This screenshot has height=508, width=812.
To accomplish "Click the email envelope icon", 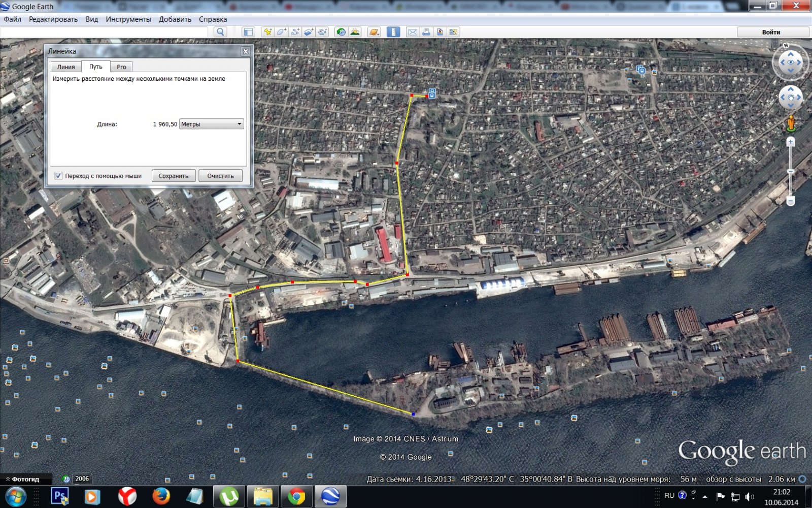I will (413, 31).
